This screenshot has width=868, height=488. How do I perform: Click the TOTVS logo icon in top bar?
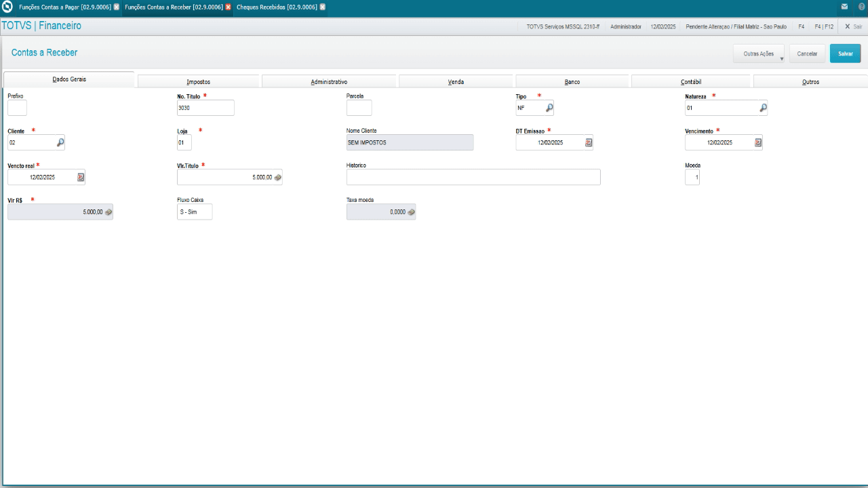click(x=7, y=7)
